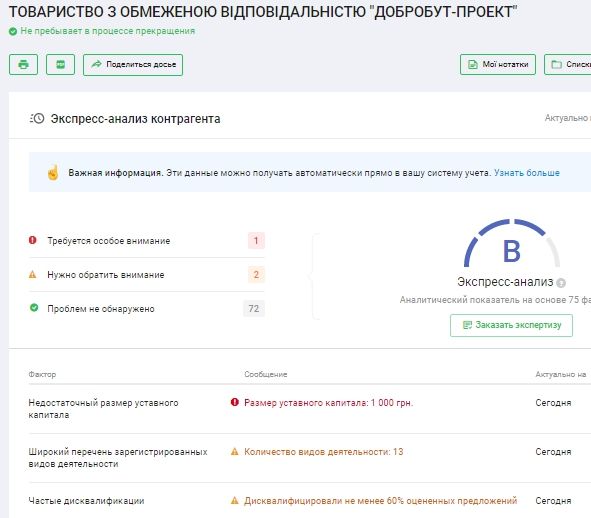
Task: Open 'Мої нотатки' notes button
Action: pos(498,64)
